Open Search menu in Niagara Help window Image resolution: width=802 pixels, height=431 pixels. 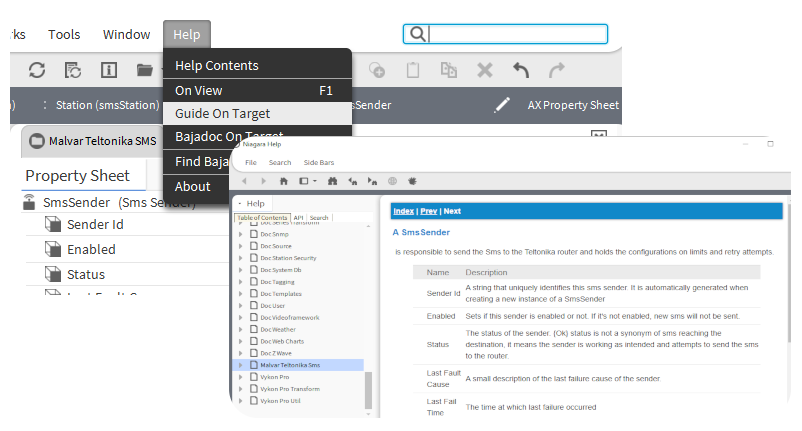(280, 163)
